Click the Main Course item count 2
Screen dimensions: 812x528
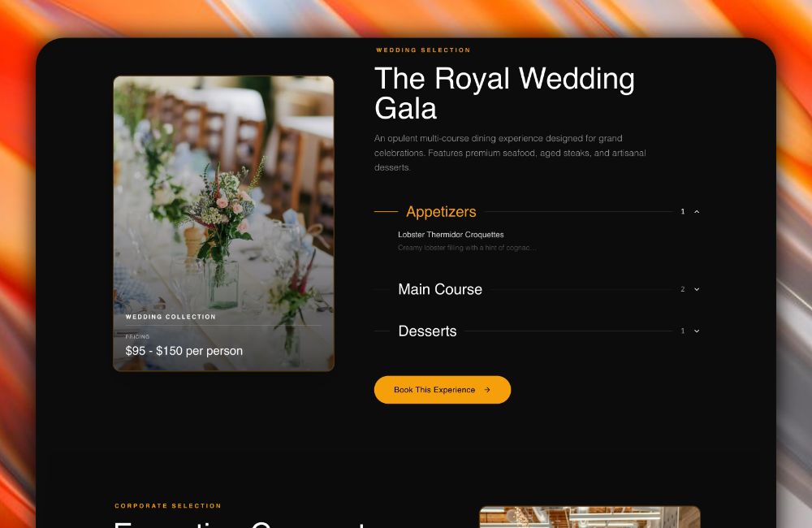683,289
